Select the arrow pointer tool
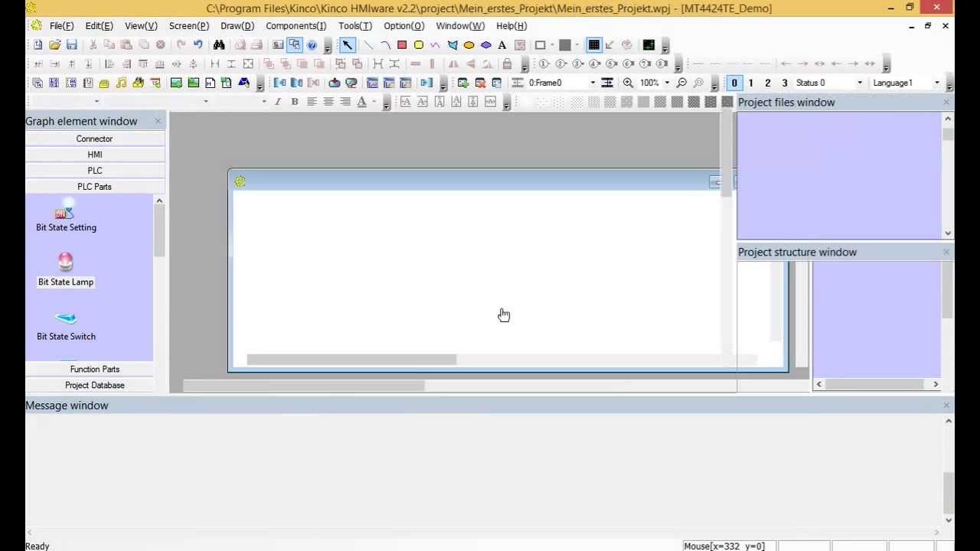The height and width of the screenshot is (551, 980). pyautogui.click(x=348, y=45)
